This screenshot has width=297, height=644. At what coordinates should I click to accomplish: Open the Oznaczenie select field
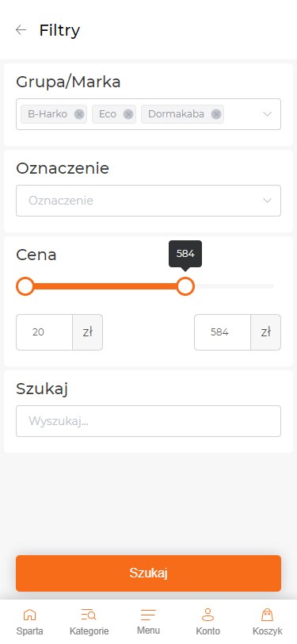point(149,201)
